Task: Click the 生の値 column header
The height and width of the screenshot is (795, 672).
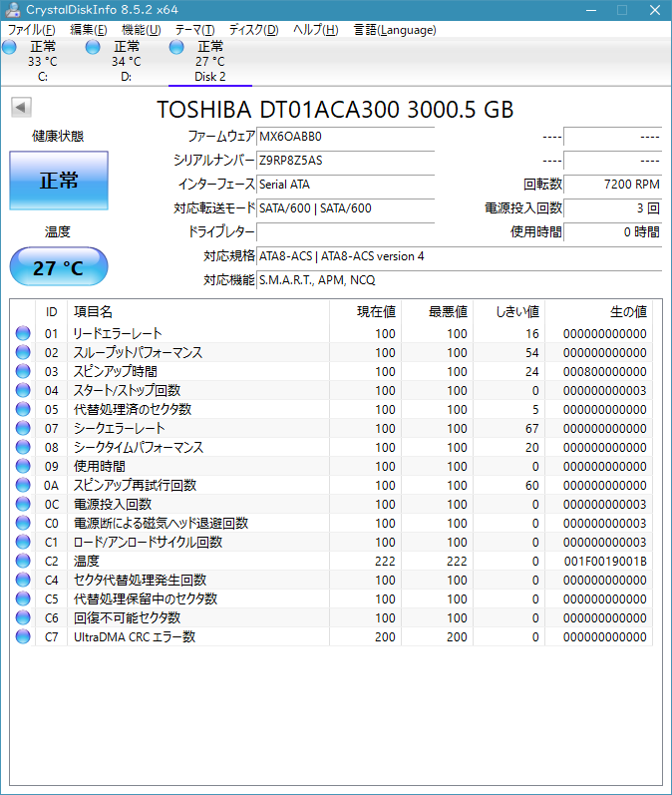Action: tap(599, 312)
